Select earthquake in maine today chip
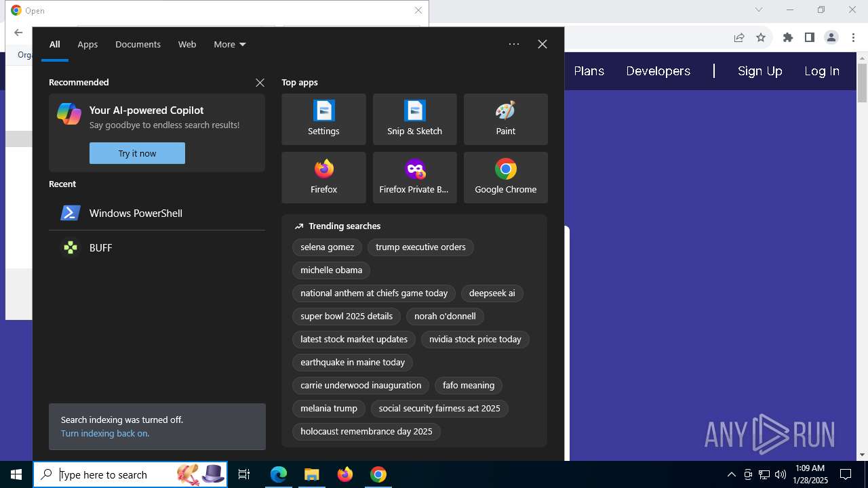The image size is (868, 488). tap(353, 363)
